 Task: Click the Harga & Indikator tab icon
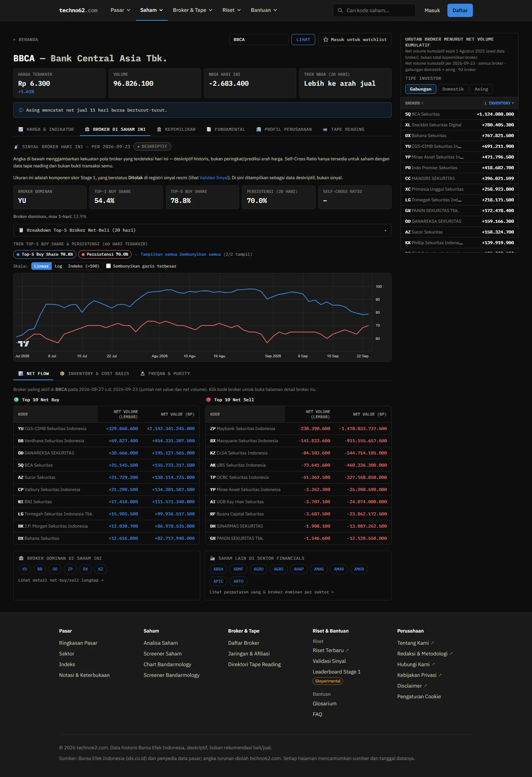pos(20,129)
